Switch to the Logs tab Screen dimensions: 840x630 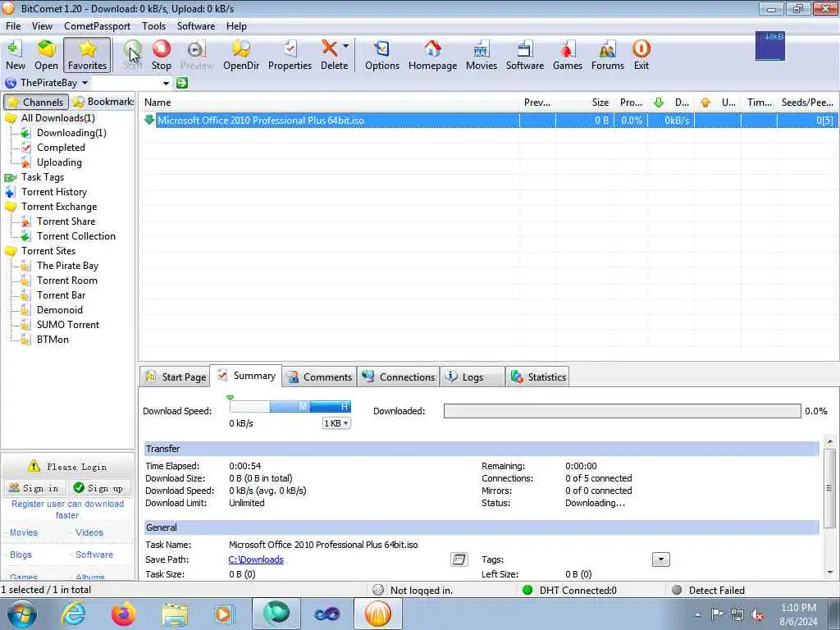tap(472, 377)
